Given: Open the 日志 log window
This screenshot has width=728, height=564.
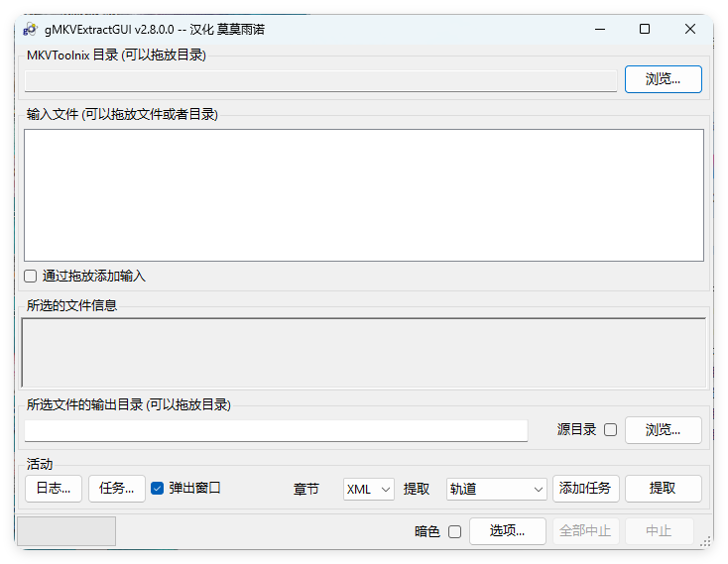Looking at the screenshot, I should coord(53,489).
